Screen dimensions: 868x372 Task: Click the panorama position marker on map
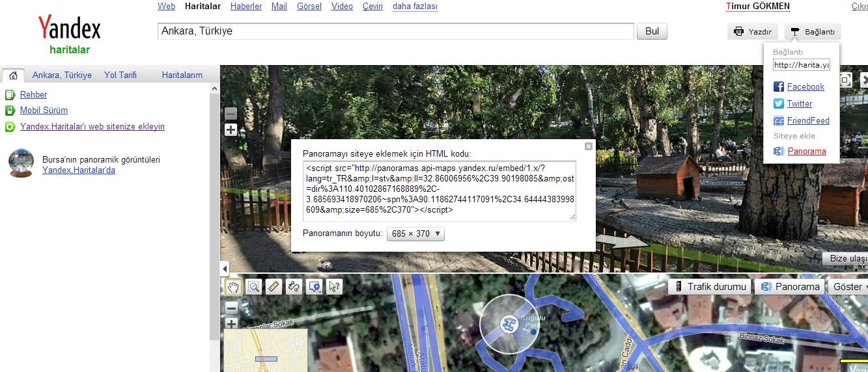click(x=509, y=323)
